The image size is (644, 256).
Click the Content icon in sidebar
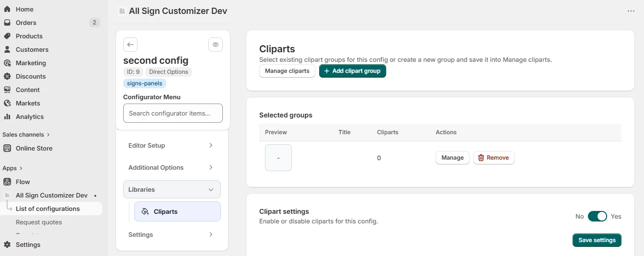tap(7, 90)
